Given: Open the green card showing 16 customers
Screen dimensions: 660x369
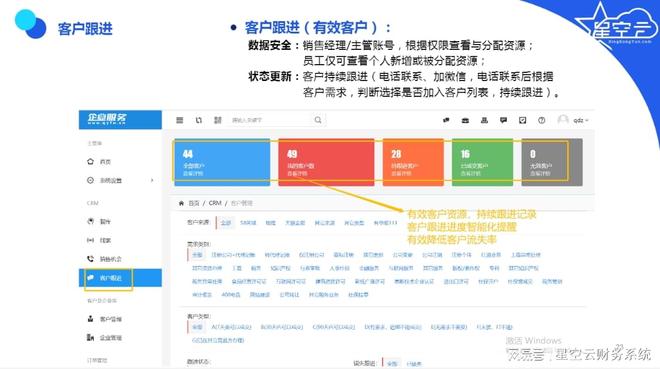Looking at the screenshot, I should tap(482, 162).
